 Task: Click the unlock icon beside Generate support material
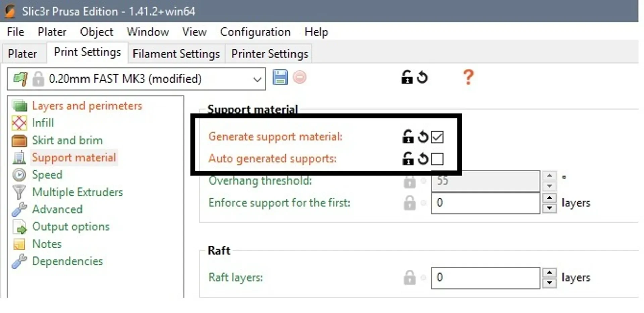(x=408, y=137)
